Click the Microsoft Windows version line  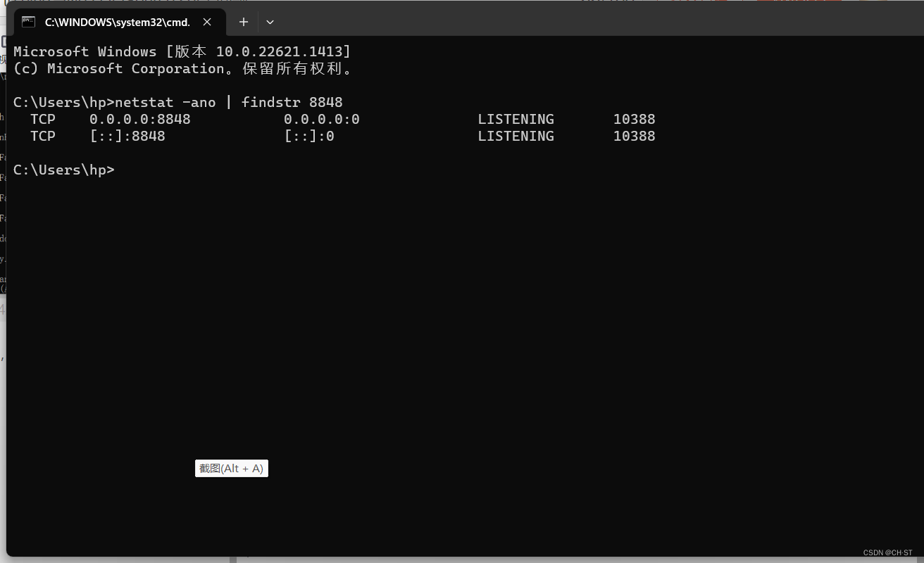(182, 51)
